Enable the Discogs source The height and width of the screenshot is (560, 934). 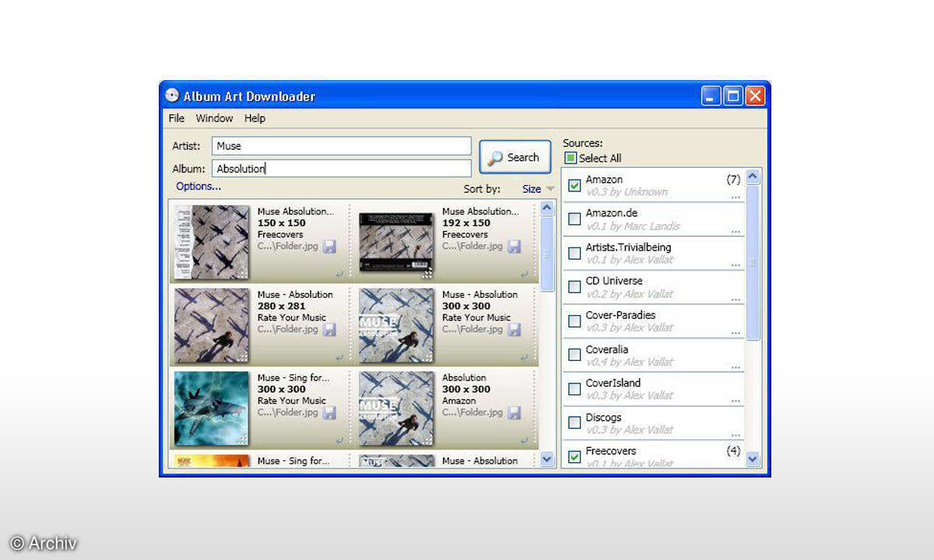point(574,422)
